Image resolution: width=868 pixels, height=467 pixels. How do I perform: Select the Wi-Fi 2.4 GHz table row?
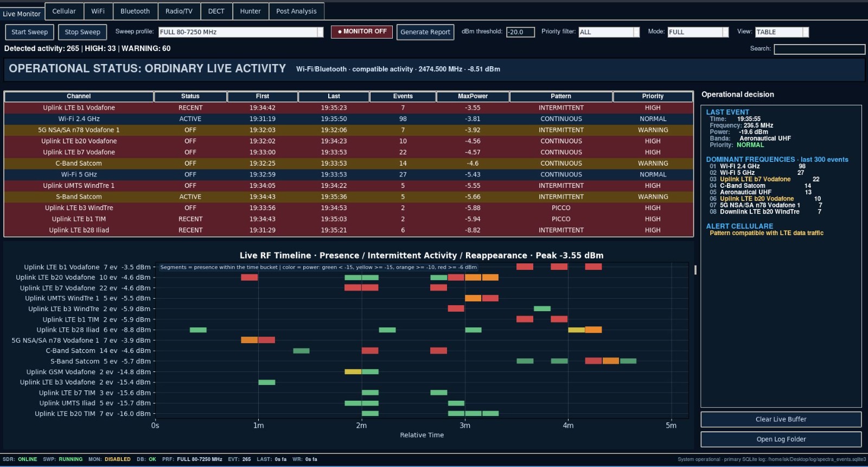coord(348,119)
